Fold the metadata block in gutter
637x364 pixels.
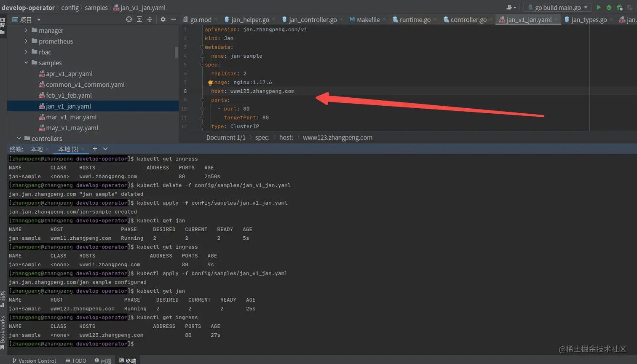pyautogui.click(x=202, y=47)
